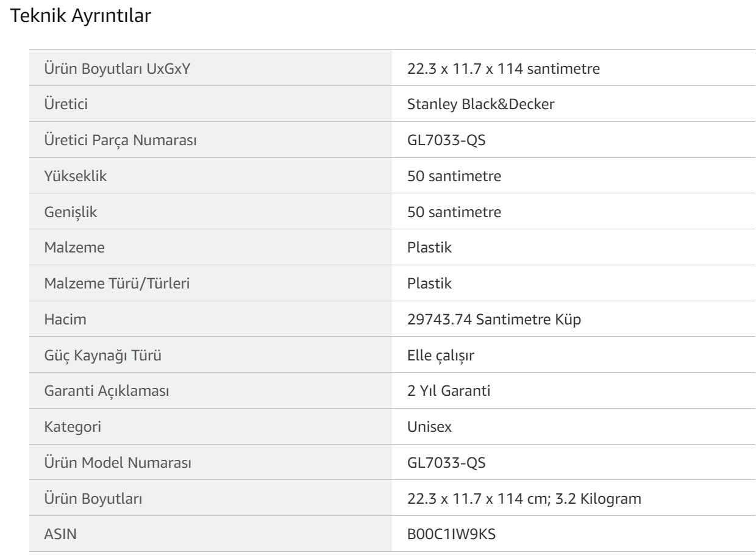The width and height of the screenshot is (756, 555).
Task: Select the Ürün Boyutları UxGxY label
Action: pos(118,68)
